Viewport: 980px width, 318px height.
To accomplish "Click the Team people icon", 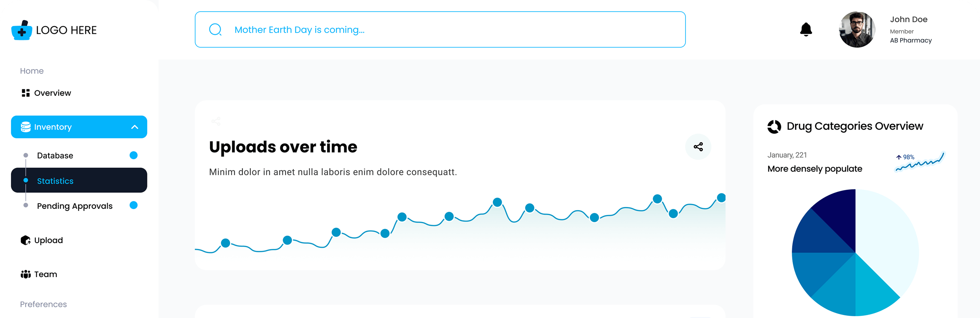I will [x=25, y=274].
